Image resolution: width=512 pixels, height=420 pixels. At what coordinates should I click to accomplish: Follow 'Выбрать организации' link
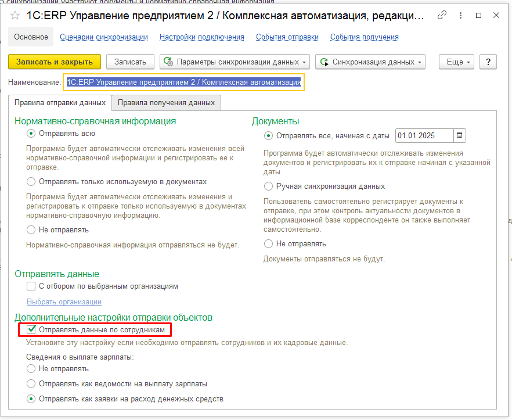click(x=64, y=301)
